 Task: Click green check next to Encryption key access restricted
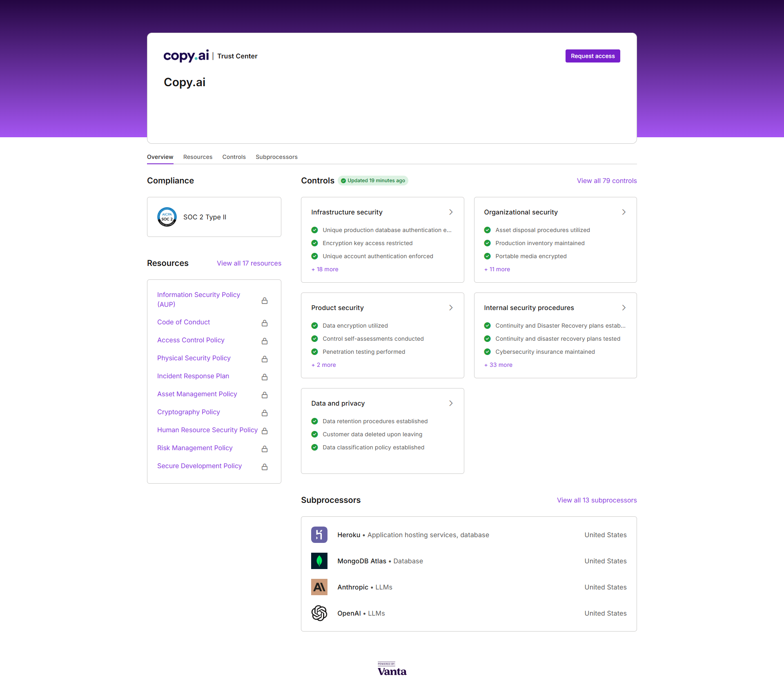pyautogui.click(x=314, y=243)
